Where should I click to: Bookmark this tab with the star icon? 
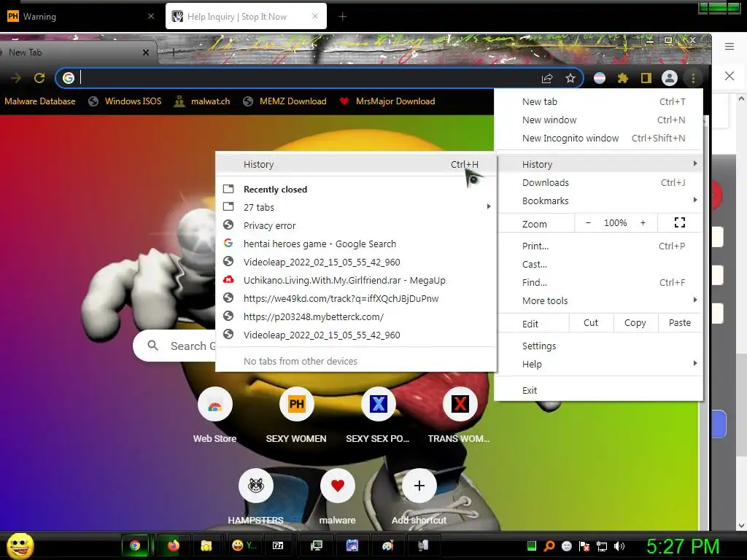click(570, 79)
